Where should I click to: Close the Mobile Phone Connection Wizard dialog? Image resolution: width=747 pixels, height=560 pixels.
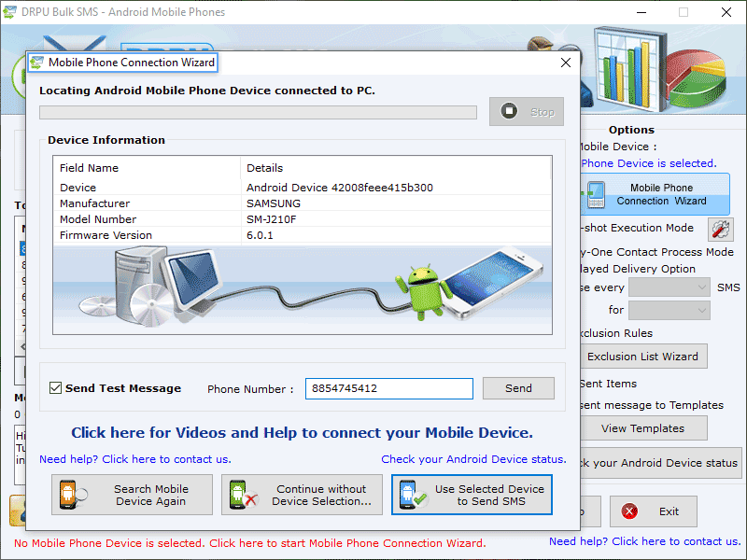tap(566, 63)
